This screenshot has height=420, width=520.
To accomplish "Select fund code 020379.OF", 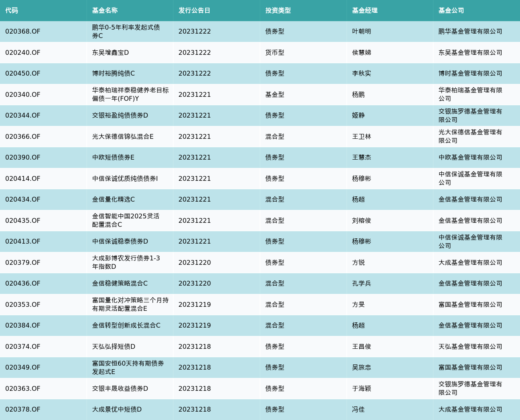I will [x=23, y=262].
